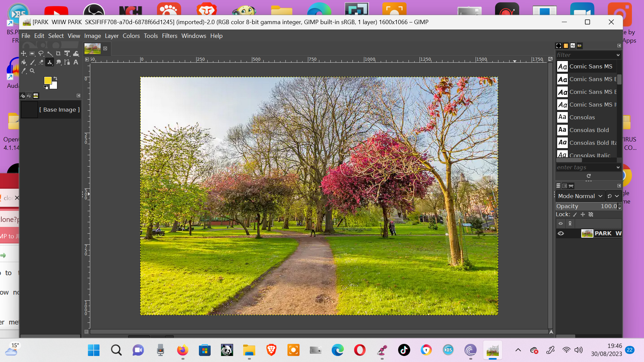Select the Color Picker eyedropper tool

pos(23,71)
